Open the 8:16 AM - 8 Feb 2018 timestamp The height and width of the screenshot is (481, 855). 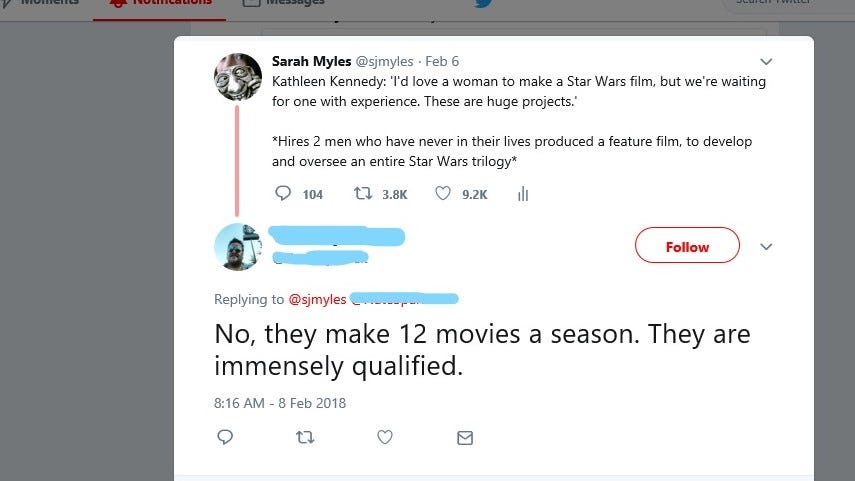pyautogui.click(x=280, y=403)
